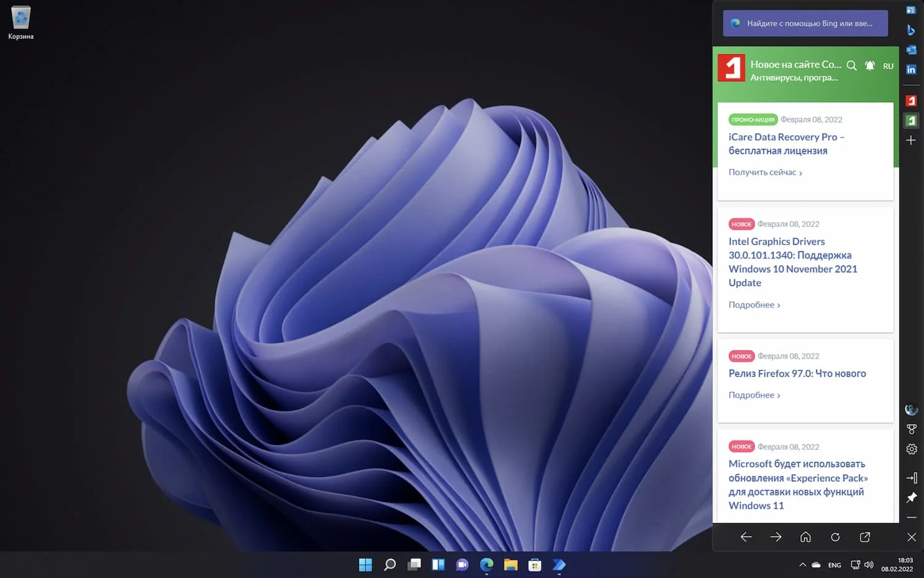The height and width of the screenshot is (578, 924).
Task: Toggle the pin icon for the Edge bar
Action: point(912,497)
